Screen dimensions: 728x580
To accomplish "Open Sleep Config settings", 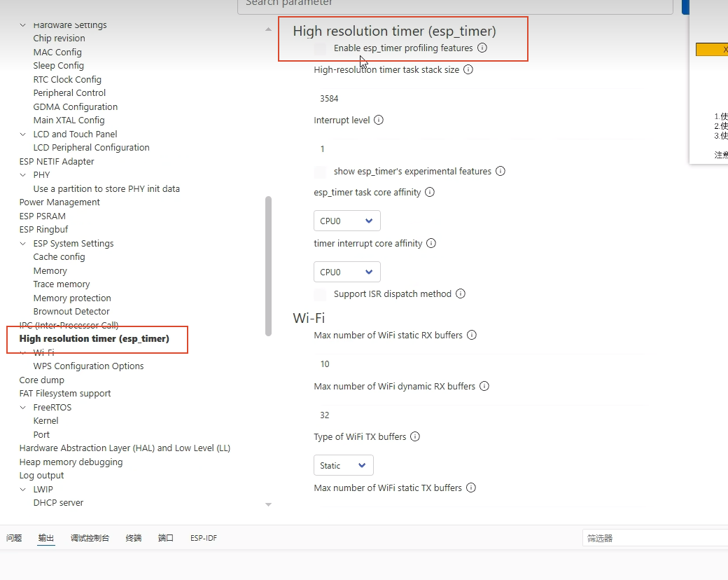I will [x=59, y=66].
